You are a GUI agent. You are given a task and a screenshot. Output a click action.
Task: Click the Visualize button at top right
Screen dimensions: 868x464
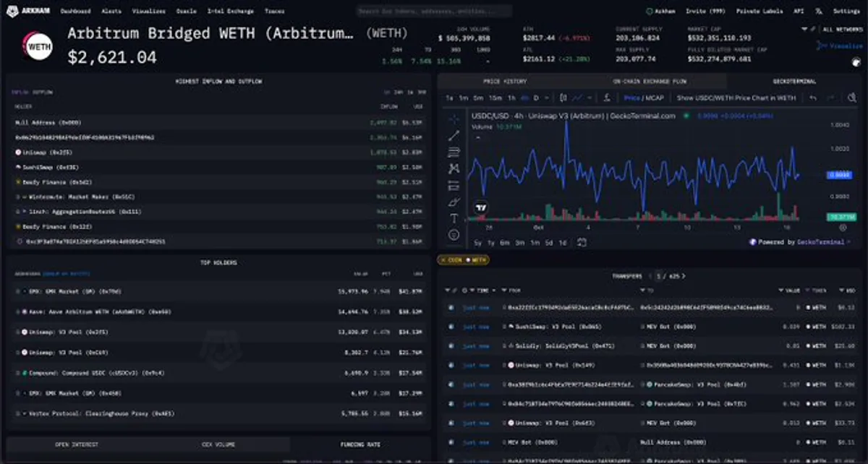pyautogui.click(x=839, y=46)
